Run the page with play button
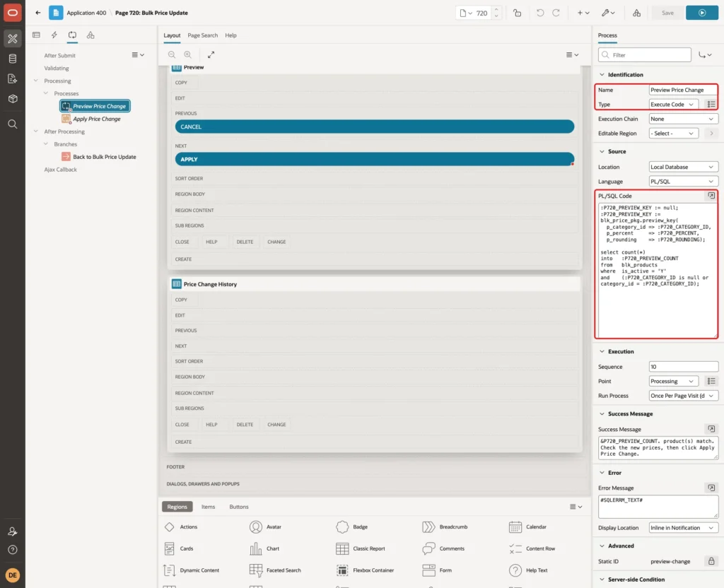Viewport: 724px width, 588px height. 702,13
